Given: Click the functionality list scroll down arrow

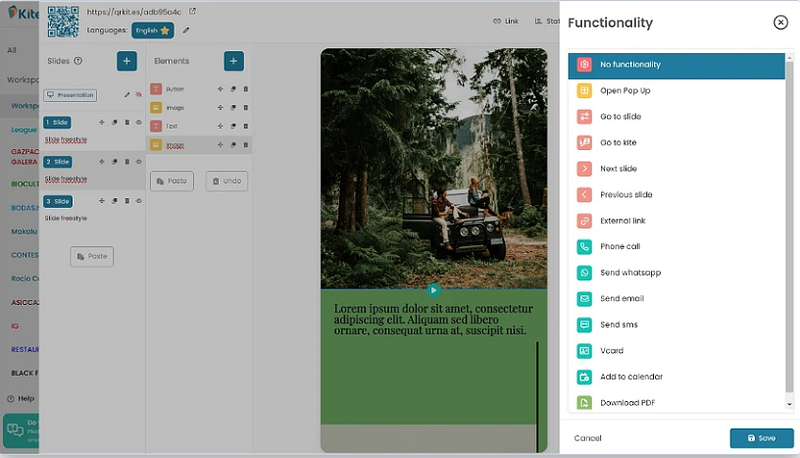Looking at the screenshot, I should (x=789, y=404).
